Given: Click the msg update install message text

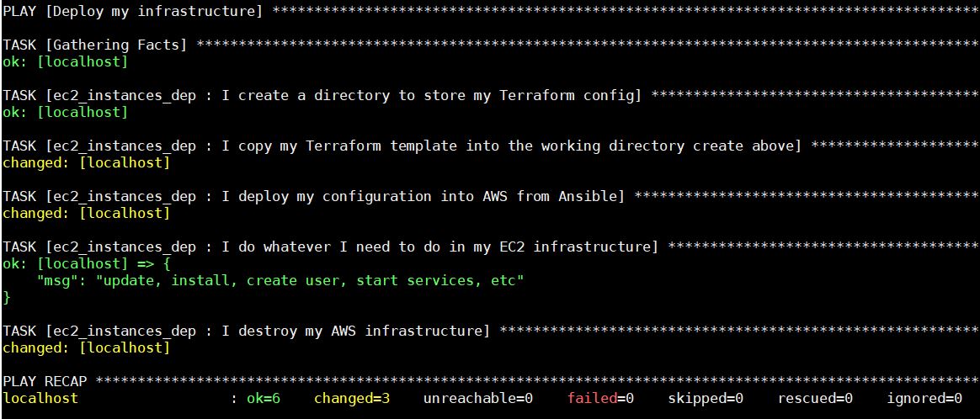Looking at the screenshot, I should coord(280,281).
